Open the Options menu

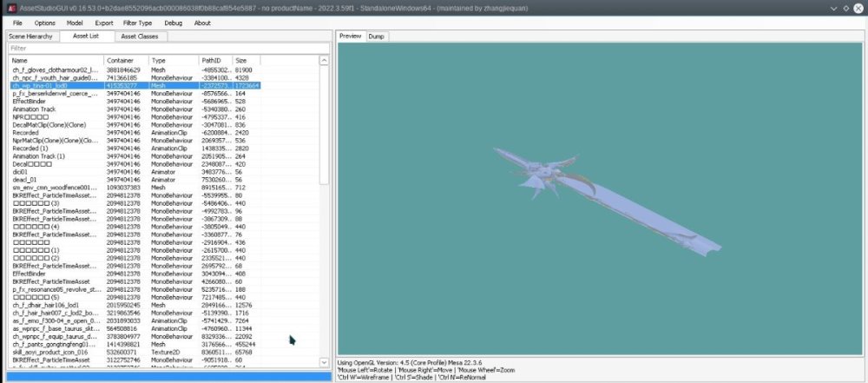pos(45,23)
